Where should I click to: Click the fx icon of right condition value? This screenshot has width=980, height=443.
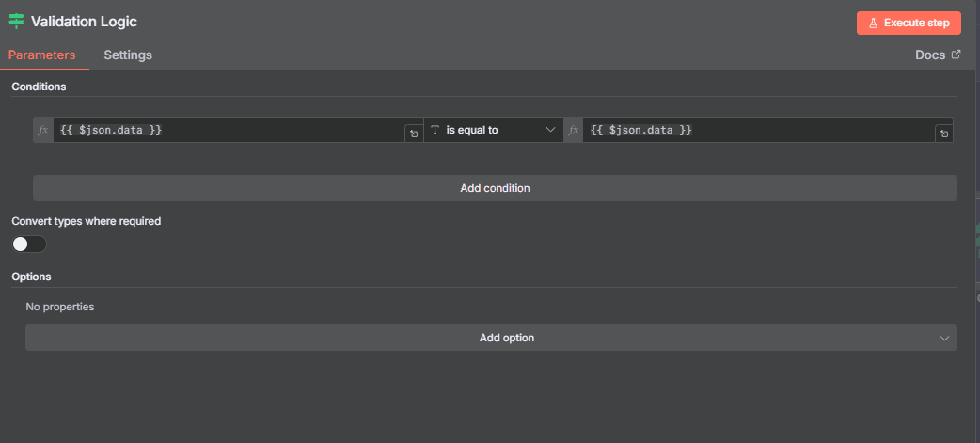(573, 130)
